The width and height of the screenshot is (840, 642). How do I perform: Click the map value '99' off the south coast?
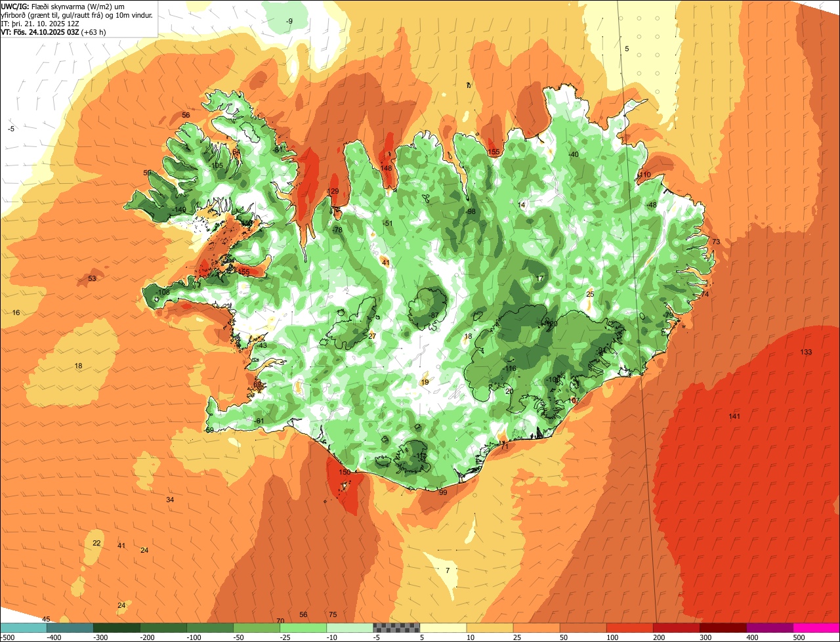point(443,493)
